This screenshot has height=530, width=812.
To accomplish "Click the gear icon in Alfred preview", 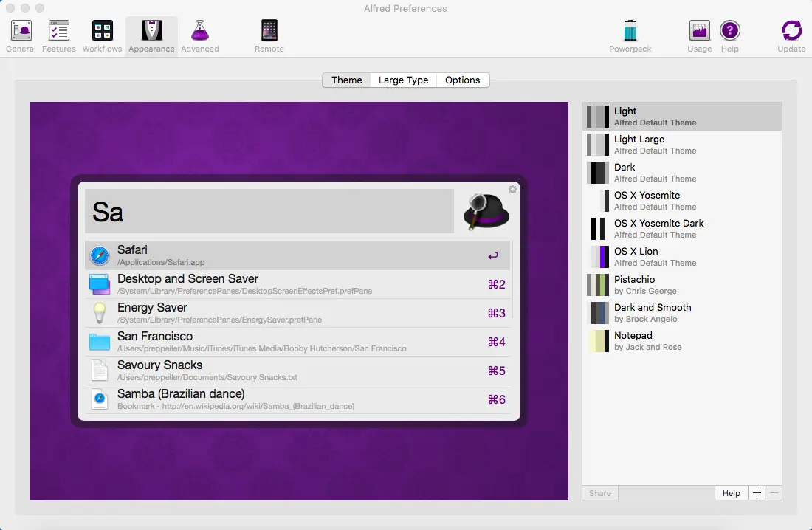I will pos(512,189).
